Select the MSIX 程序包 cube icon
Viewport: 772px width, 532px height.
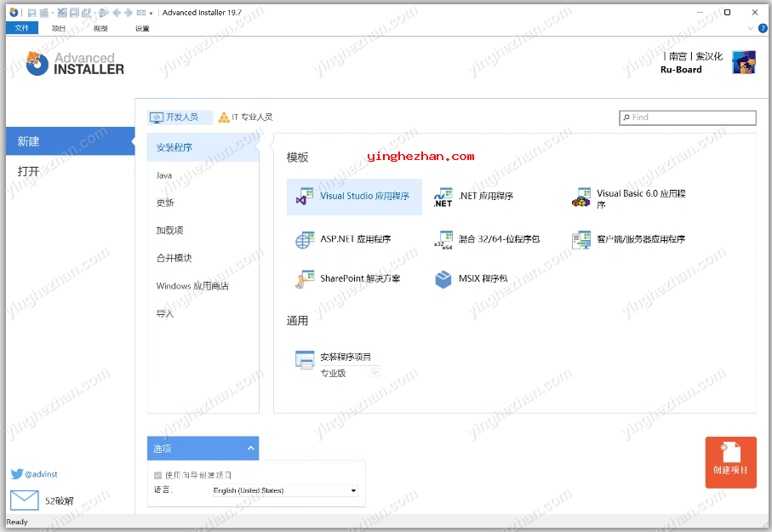click(x=443, y=279)
